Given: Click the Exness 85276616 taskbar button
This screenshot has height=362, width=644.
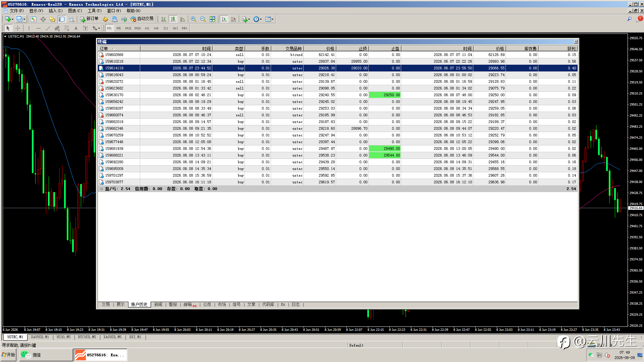Looking at the screenshot, I should (x=100, y=355).
